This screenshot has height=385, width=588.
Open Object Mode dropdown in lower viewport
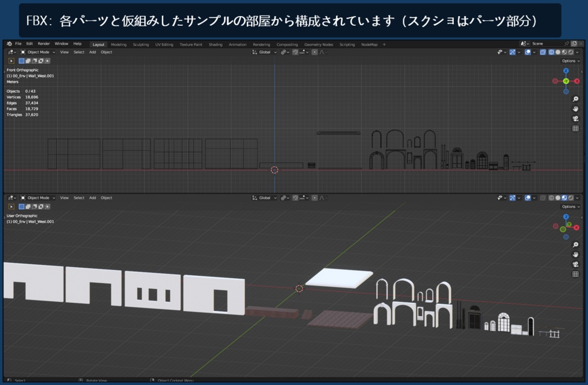[x=37, y=198]
